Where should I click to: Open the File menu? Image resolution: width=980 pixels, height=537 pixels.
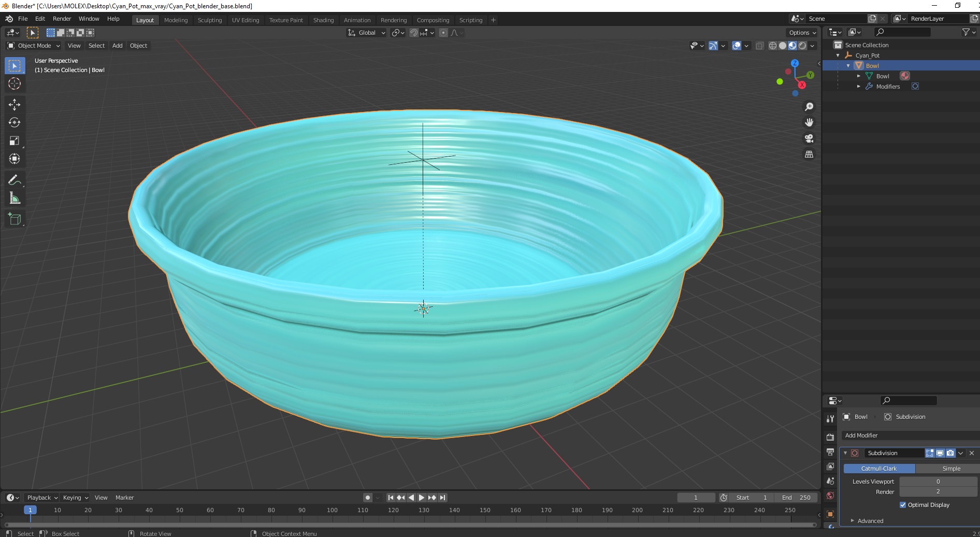[x=23, y=19]
